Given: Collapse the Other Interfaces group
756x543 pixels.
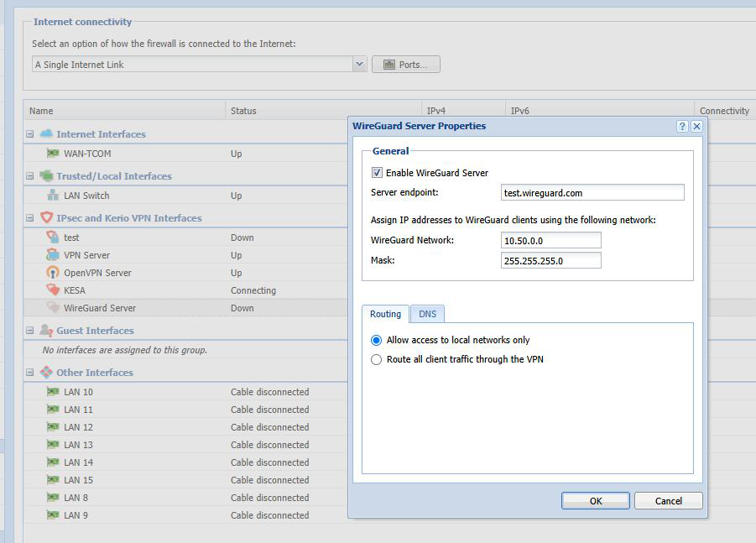Looking at the screenshot, I should 30,373.
